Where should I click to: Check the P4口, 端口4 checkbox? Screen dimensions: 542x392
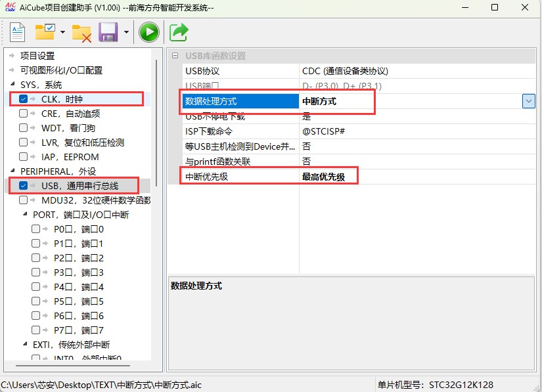pos(35,287)
